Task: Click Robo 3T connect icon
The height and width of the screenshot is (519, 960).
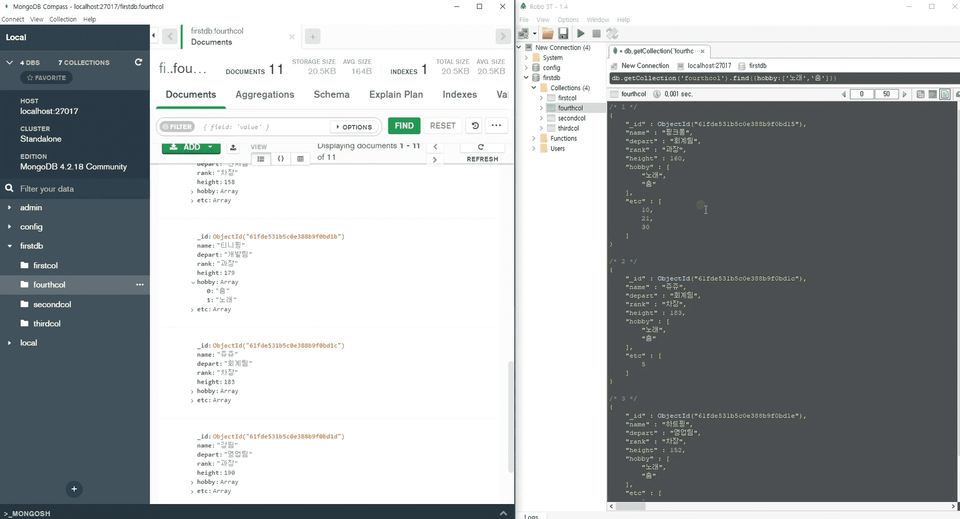Action: pyautogui.click(x=523, y=34)
